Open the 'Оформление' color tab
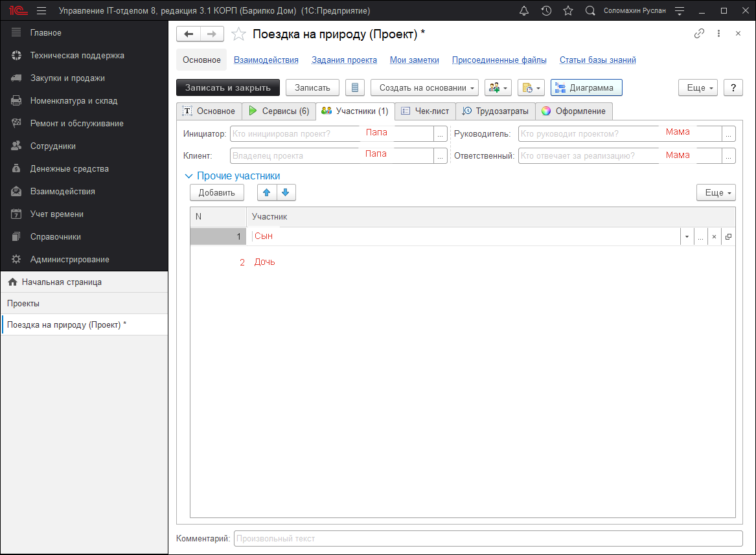Image resolution: width=756 pixels, height=555 pixels. (x=574, y=111)
